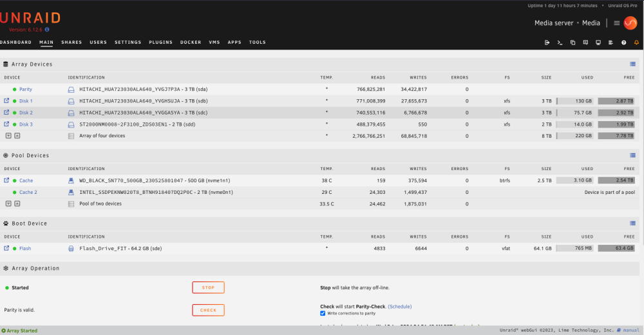The width and height of the screenshot is (644, 335).
Task: Open the Cache 2 device link
Action: pos(28,193)
